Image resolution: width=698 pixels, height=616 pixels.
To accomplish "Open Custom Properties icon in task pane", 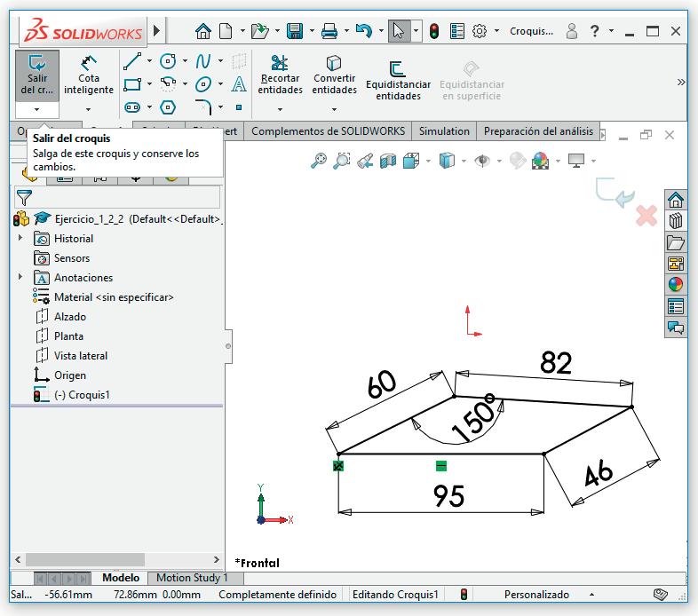I will [x=676, y=306].
